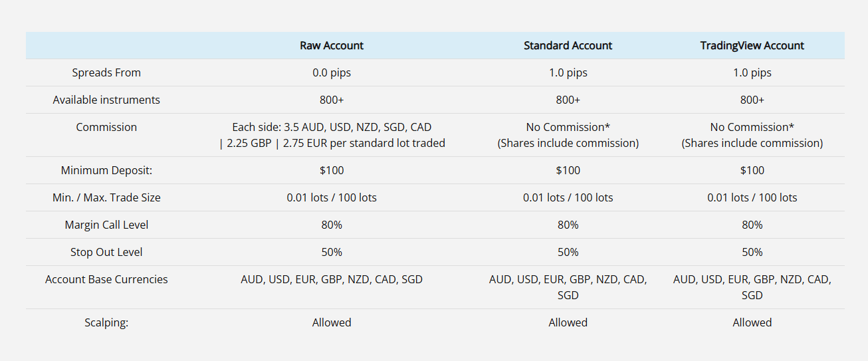Click the Stop Out Level row label
Image resolution: width=868 pixels, height=361 pixels.
click(x=106, y=253)
